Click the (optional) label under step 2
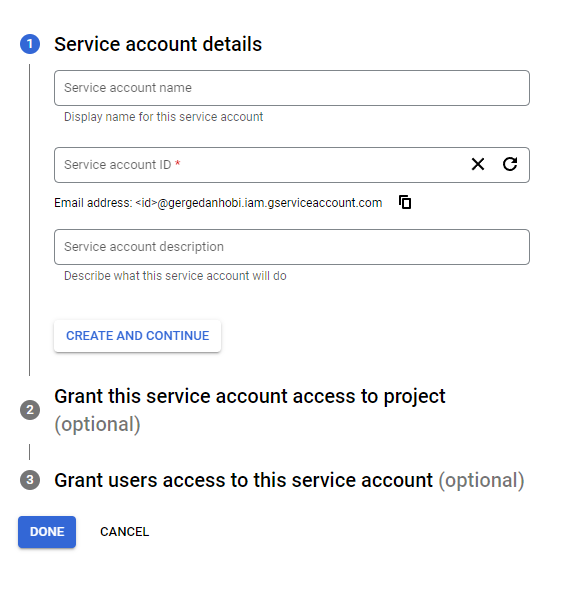 click(97, 424)
